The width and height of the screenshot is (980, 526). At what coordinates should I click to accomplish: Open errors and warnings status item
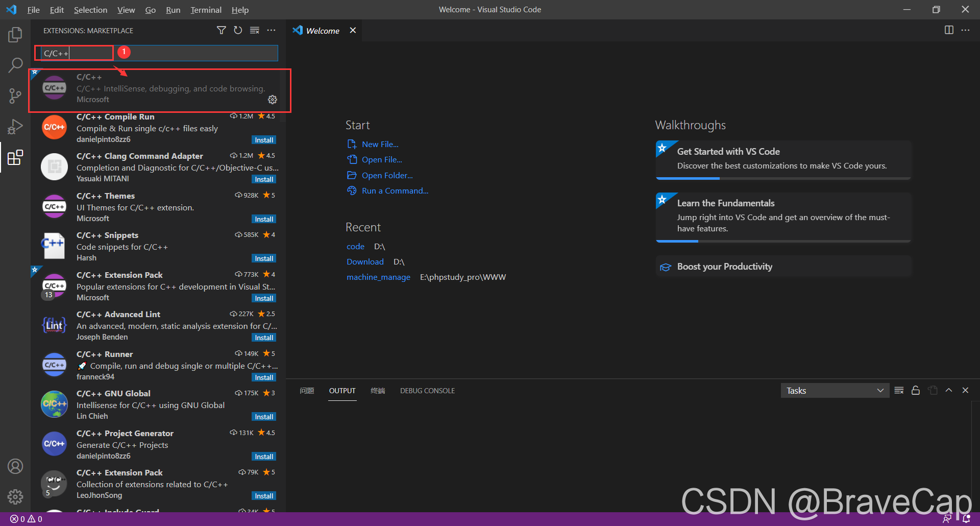coord(27,519)
